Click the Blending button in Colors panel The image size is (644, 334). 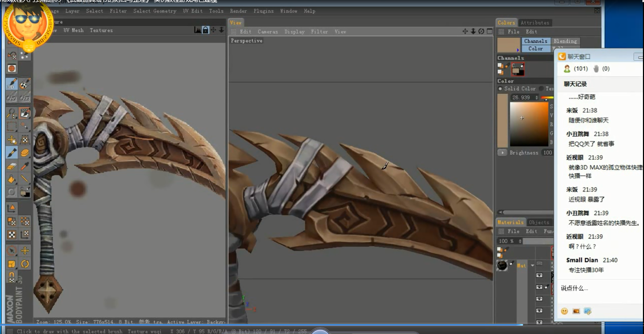click(565, 41)
